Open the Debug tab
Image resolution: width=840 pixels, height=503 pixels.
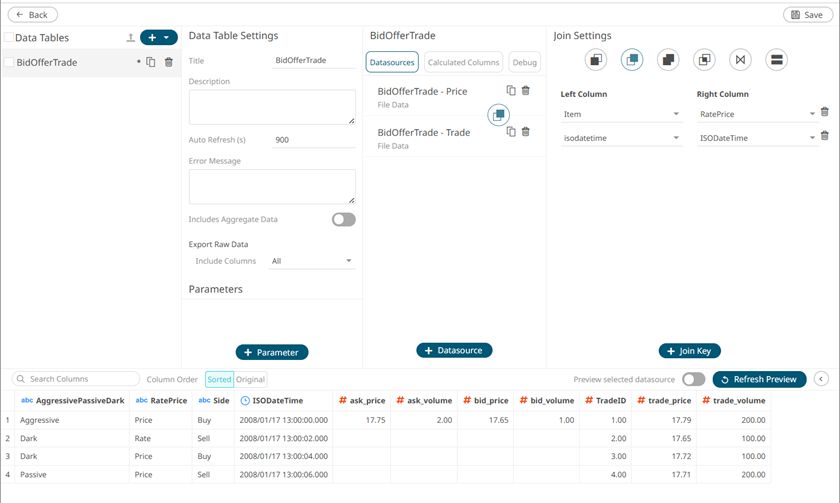pyautogui.click(x=524, y=62)
